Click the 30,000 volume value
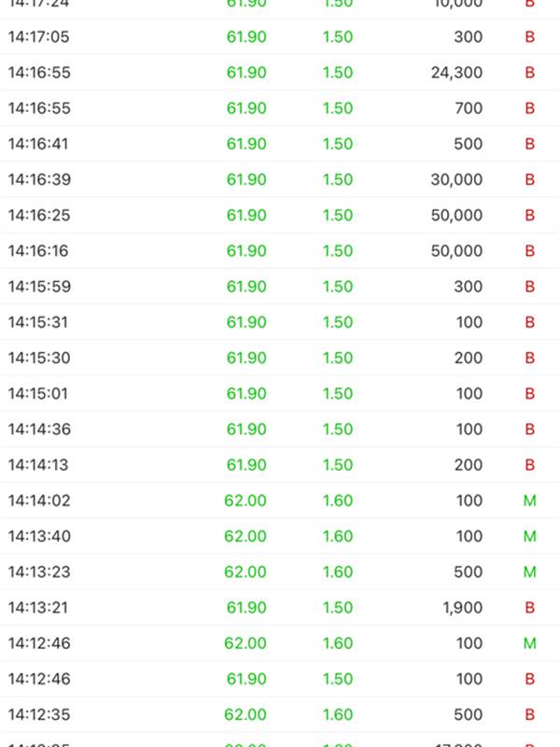Screen dimensions: 560x747 coord(456,179)
